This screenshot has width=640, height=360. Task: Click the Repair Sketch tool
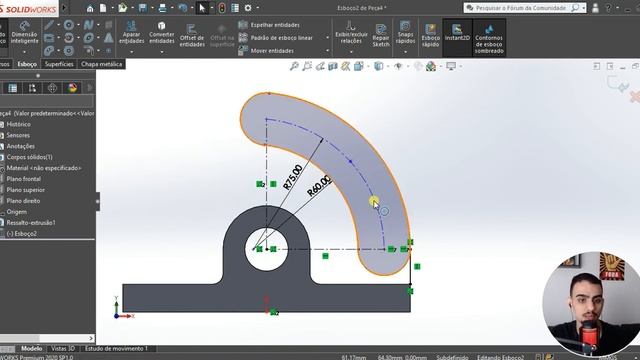[381, 35]
